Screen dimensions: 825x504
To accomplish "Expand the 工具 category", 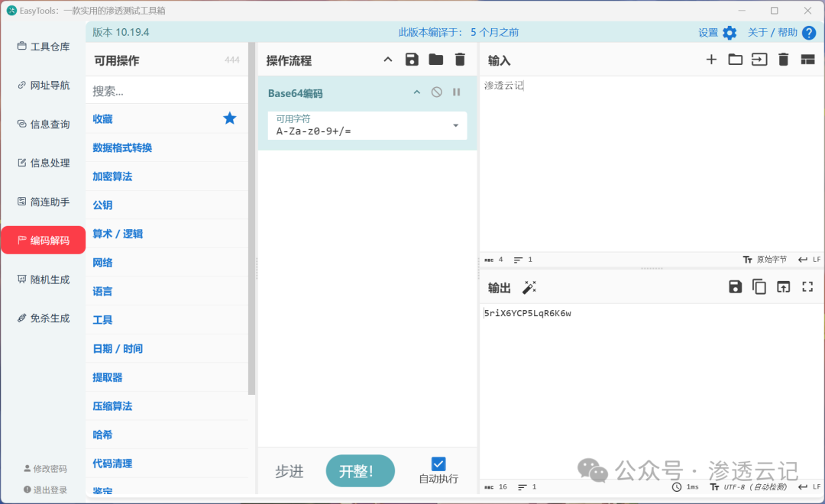I will click(167, 319).
